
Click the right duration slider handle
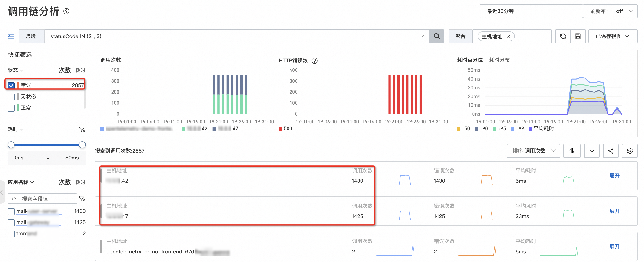point(82,145)
